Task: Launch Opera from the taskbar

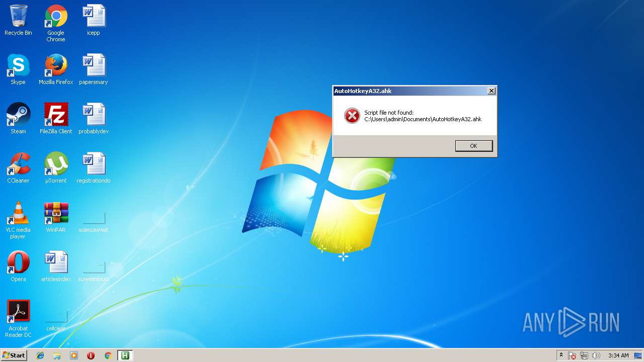Action: [x=91, y=355]
